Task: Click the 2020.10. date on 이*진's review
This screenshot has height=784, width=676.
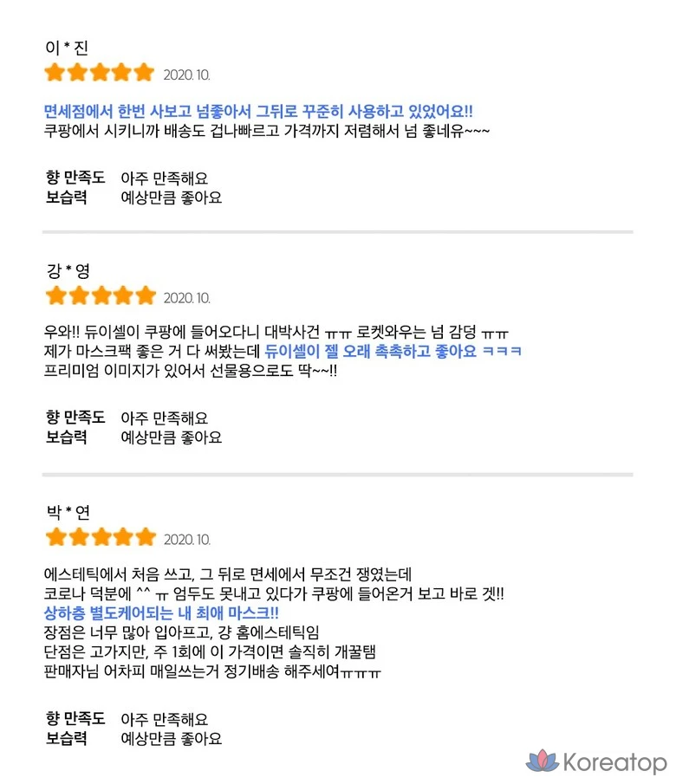Action: pyautogui.click(x=186, y=75)
